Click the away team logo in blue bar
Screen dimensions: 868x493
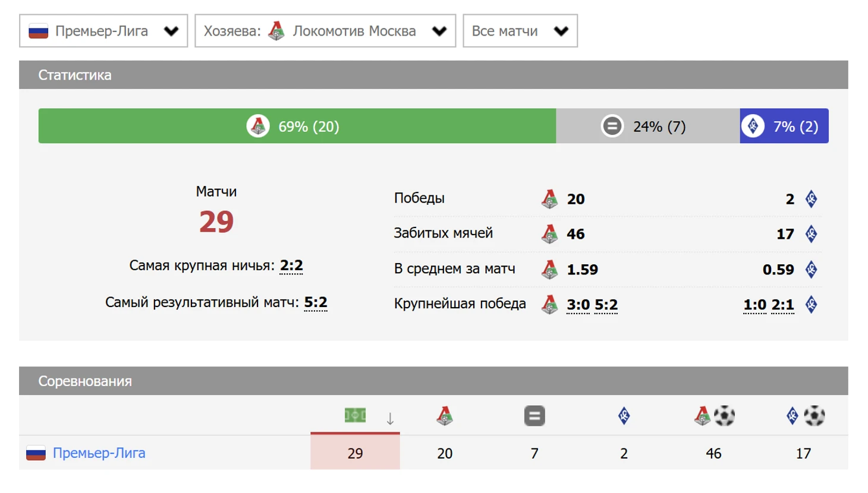click(x=753, y=126)
